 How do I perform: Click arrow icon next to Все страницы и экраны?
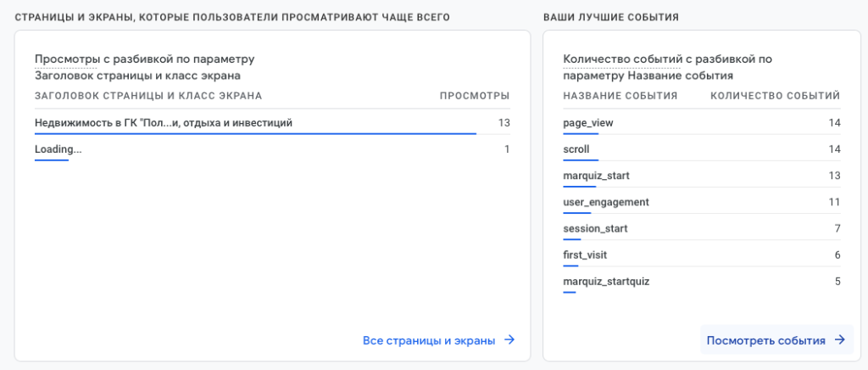pyautogui.click(x=509, y=340)
